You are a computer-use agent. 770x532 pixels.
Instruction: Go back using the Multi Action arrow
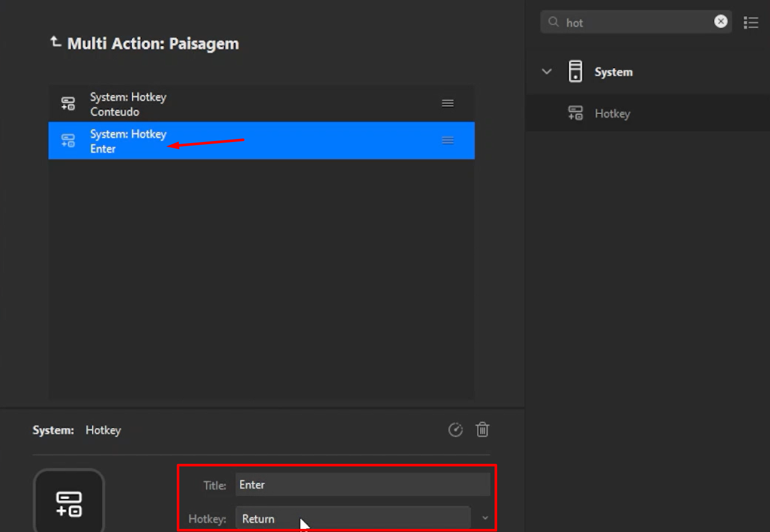[x=55, y=42]
